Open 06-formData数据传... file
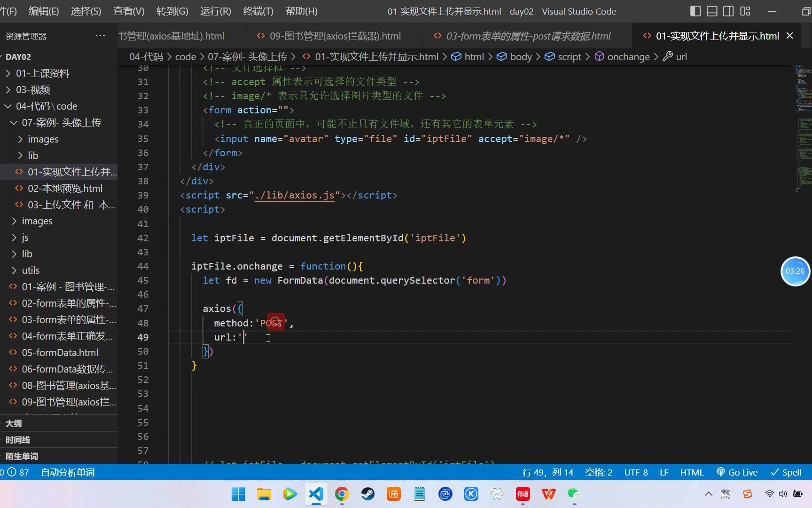This screenshot has width=812, height=508. coord(67,369)
